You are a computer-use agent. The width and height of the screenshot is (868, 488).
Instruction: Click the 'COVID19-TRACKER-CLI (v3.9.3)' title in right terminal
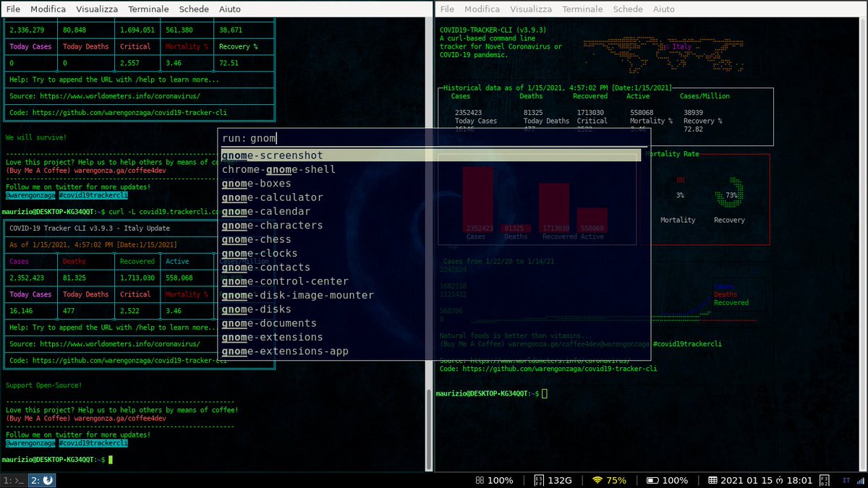pos(493,30)
